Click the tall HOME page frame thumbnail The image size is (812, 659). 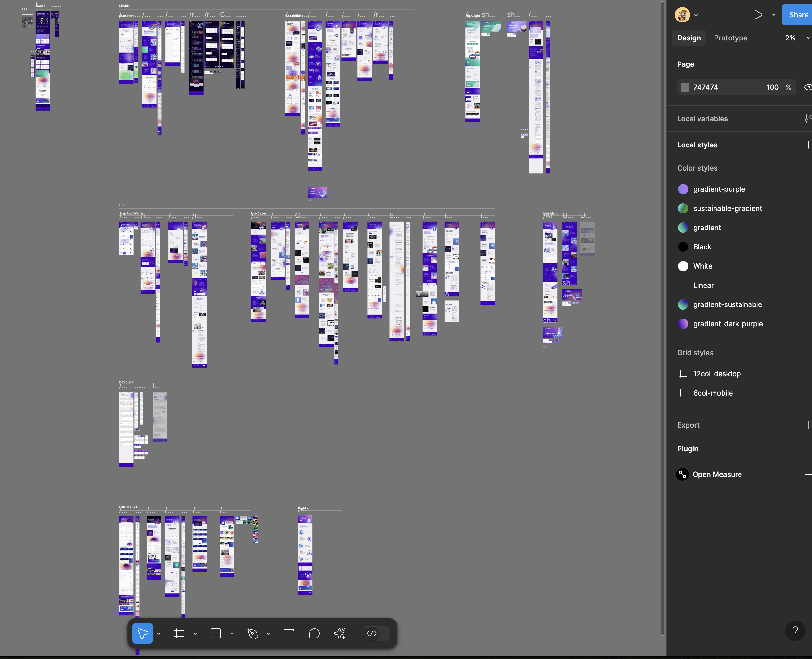point(43,61)
